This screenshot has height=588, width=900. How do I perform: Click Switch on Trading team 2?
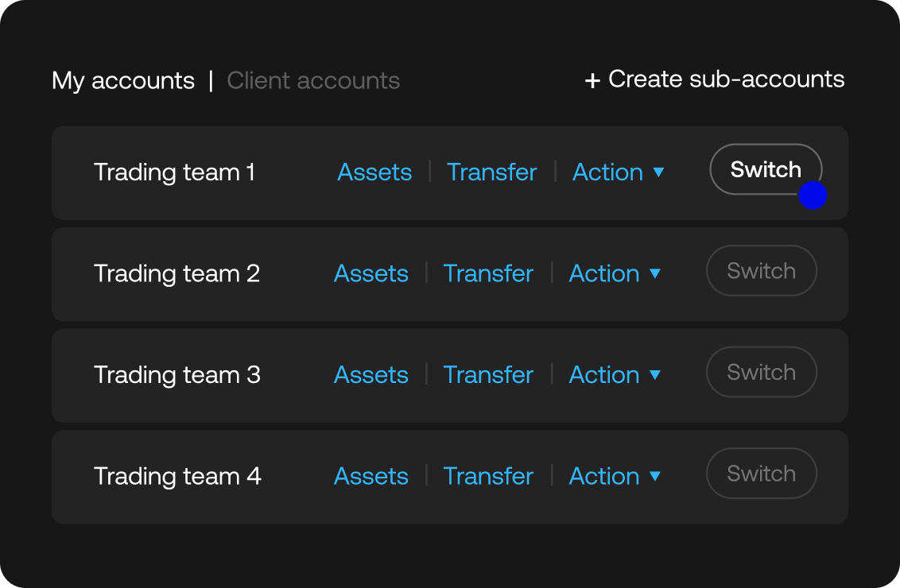pos(761,271)
